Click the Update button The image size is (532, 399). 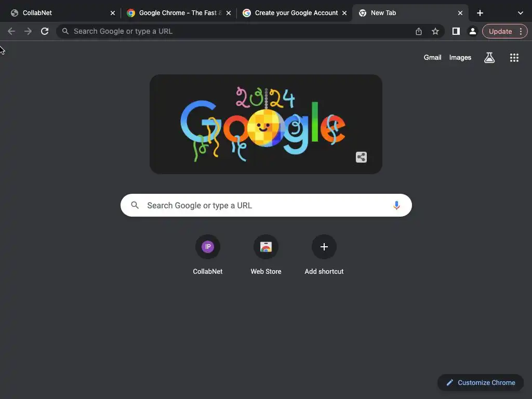pyautogui.click(x=500, y=31)
